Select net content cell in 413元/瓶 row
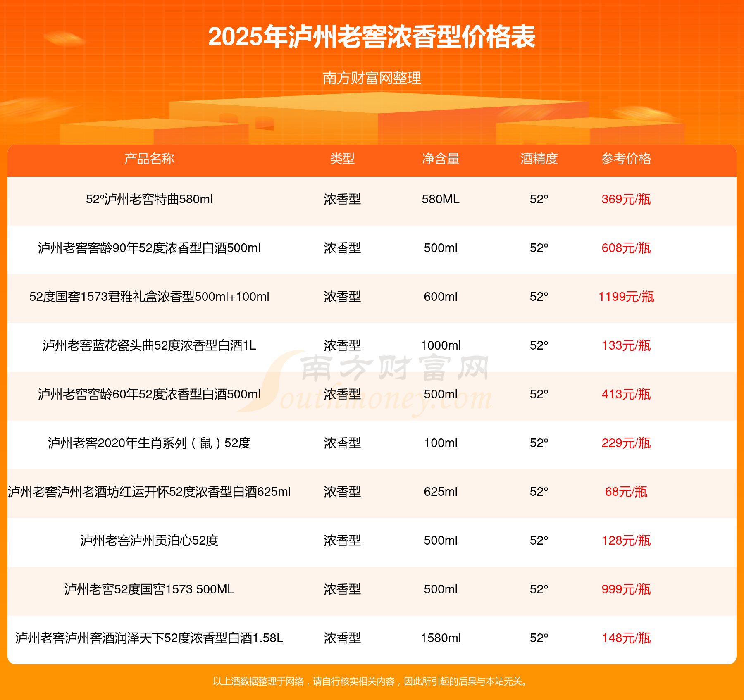Image resolution: width=744 pixels, height=700 pixels. tap(441, 394)
